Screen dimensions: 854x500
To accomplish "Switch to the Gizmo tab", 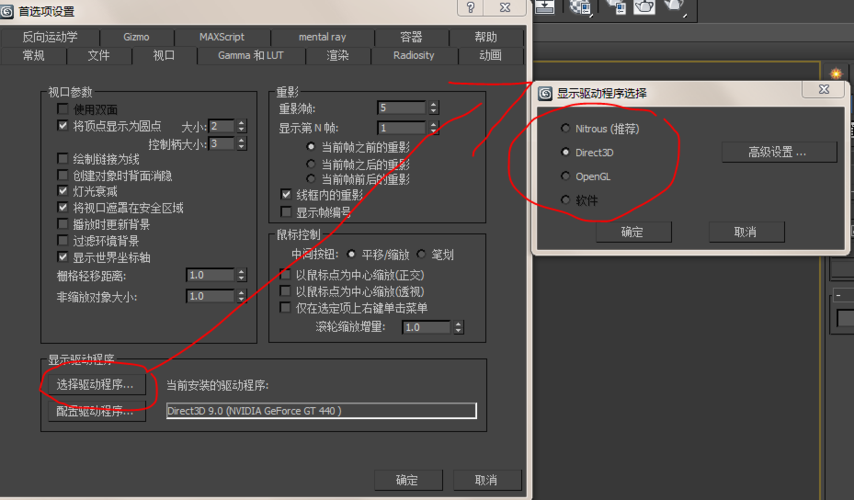I will coord(136,37).
